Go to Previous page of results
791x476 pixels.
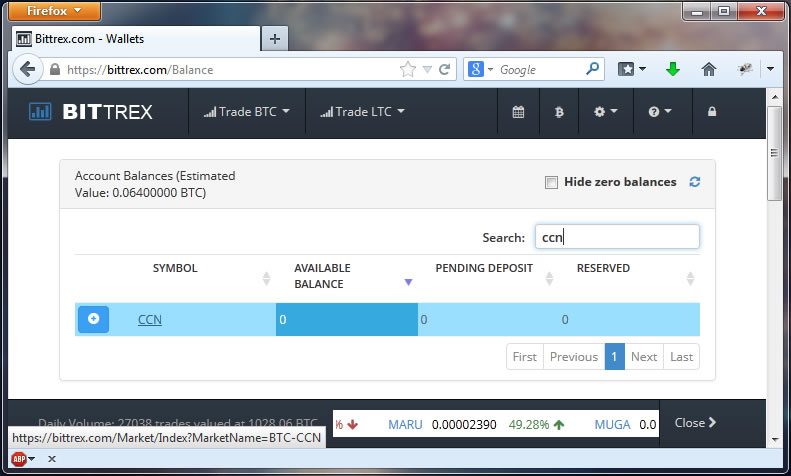pyautogui.click(x=574, y=357)
